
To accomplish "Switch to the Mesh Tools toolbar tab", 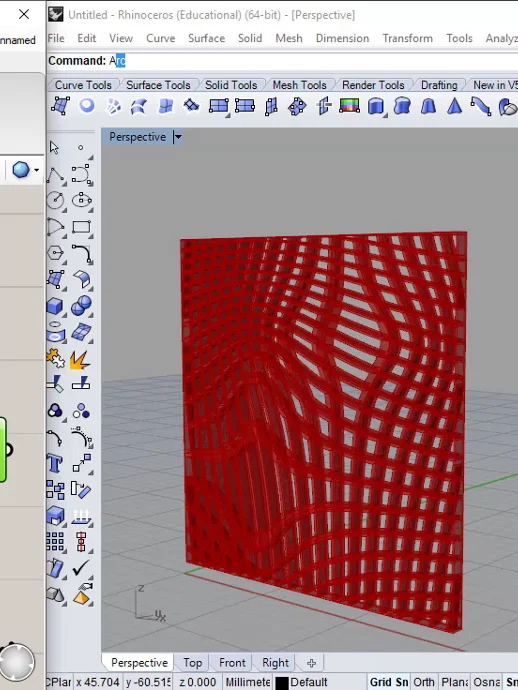I will pyautogui.click(x=299, y=85).
